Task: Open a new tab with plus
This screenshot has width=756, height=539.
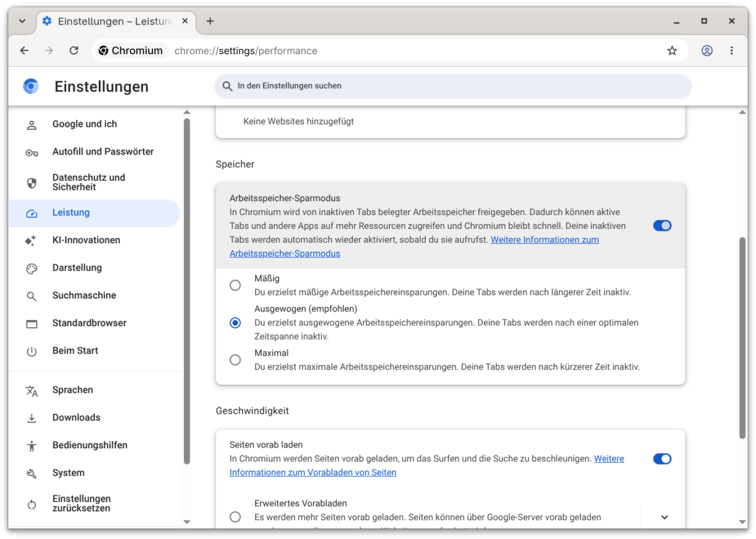Action: 210,21
